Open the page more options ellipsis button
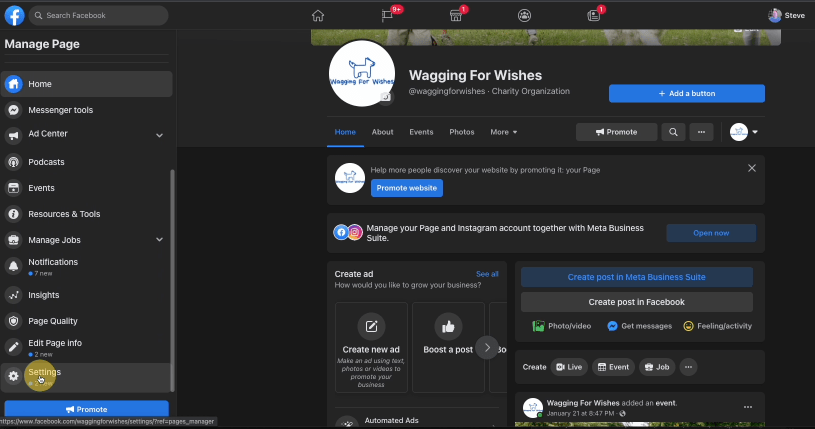The width and height of the screenshot is (815, 429). 701,132
